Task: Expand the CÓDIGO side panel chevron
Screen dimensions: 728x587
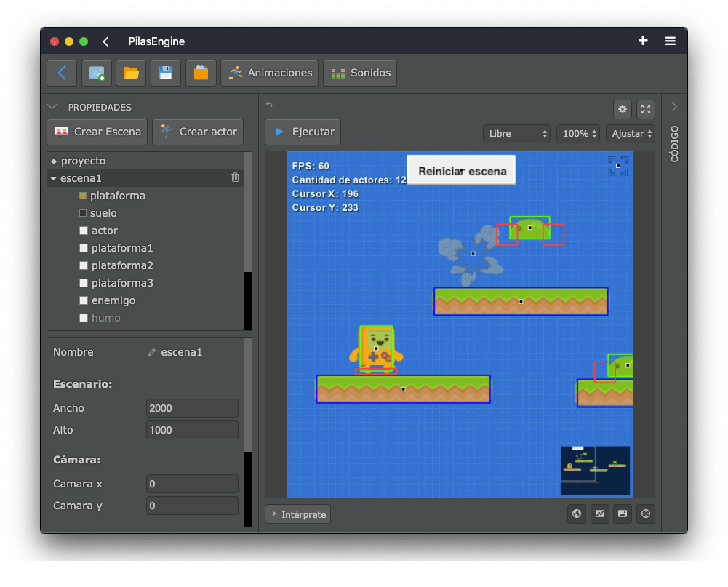Action: point(675,107)
